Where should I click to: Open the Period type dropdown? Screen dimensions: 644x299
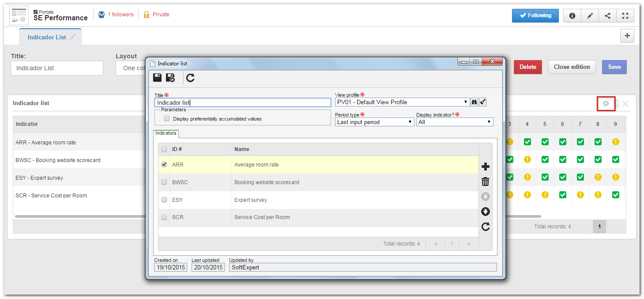pyautogui.click(x=374, y=122)
